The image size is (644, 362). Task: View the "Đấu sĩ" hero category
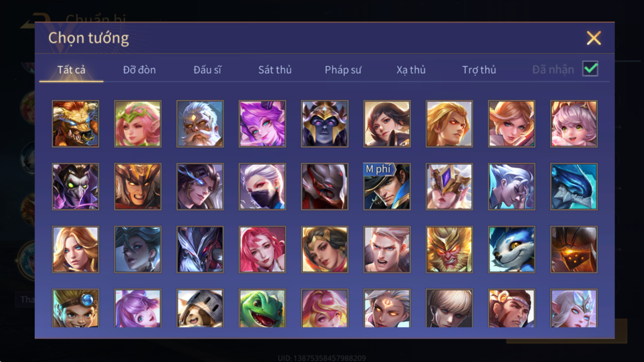(x=207, y=70)
